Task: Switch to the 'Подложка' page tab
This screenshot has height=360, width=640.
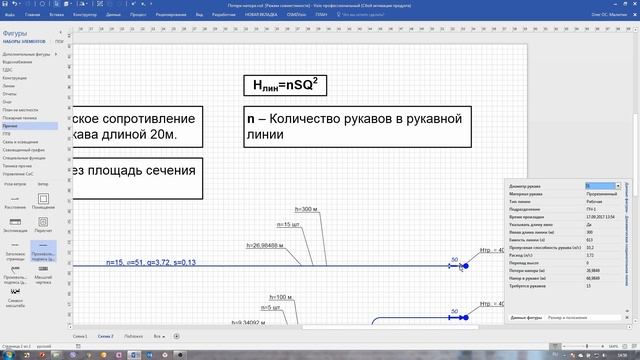Action: 133,336
